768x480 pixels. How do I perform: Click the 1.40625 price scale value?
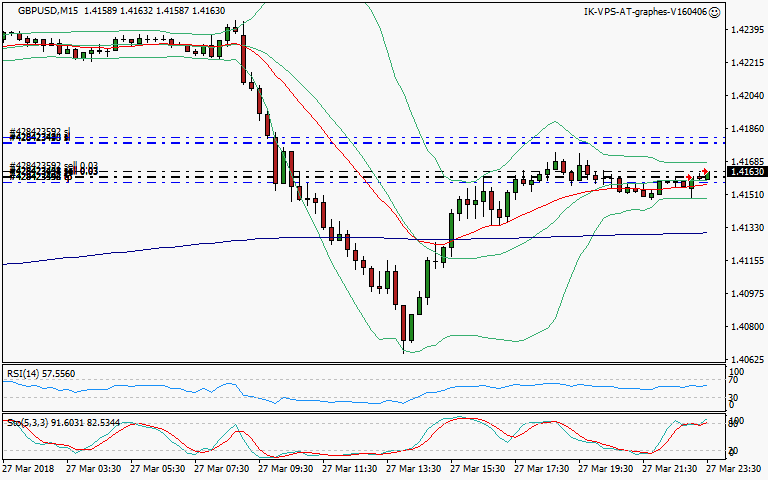tap(743, 359)
